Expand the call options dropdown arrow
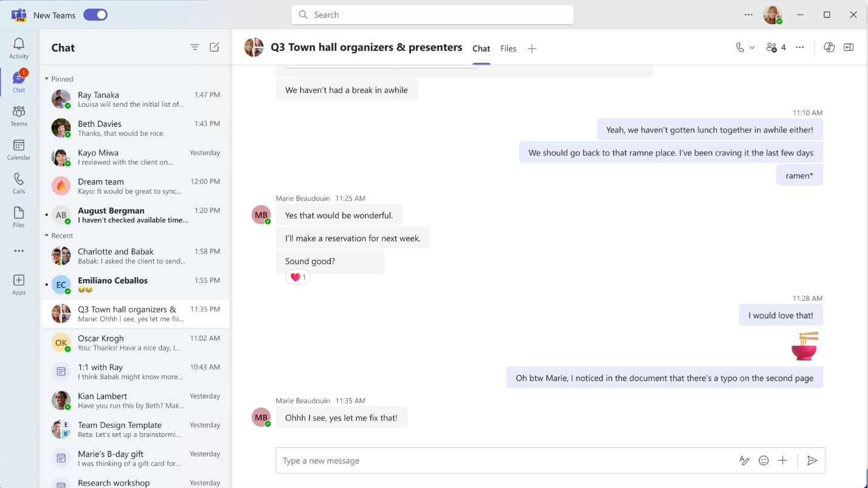Image resolution: width=868 pixels, height=488 pixels. (752, 47)
